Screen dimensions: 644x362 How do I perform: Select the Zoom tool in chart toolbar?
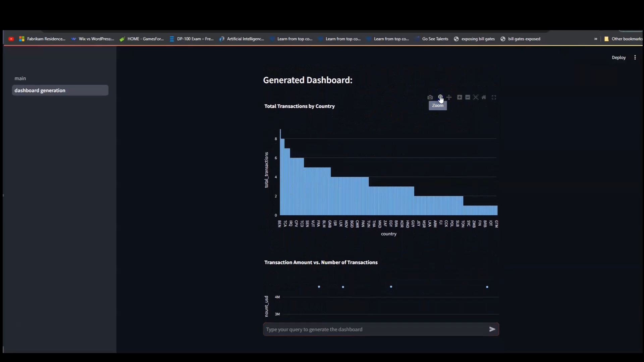(440, 97)
